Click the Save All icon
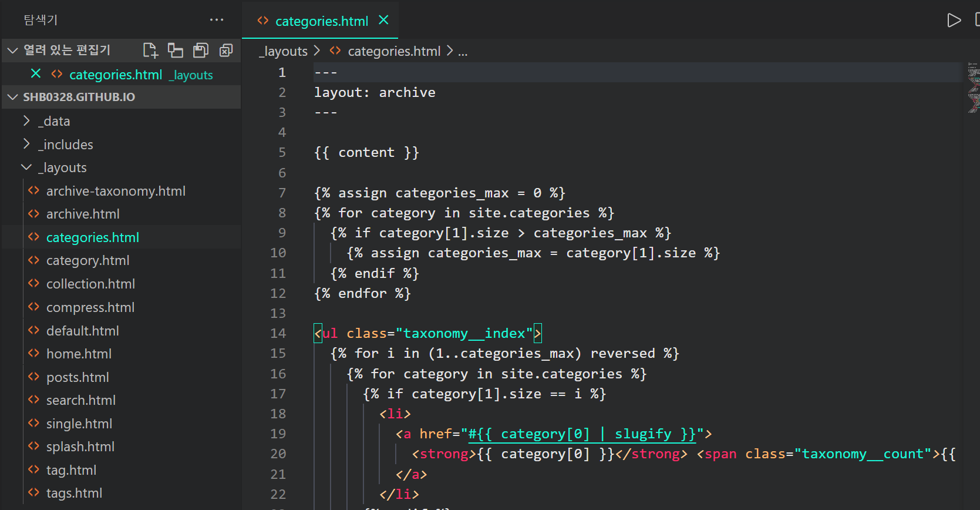Image resolution: width=980 pixels, height=510 pixels. click(x=201, y=51)
